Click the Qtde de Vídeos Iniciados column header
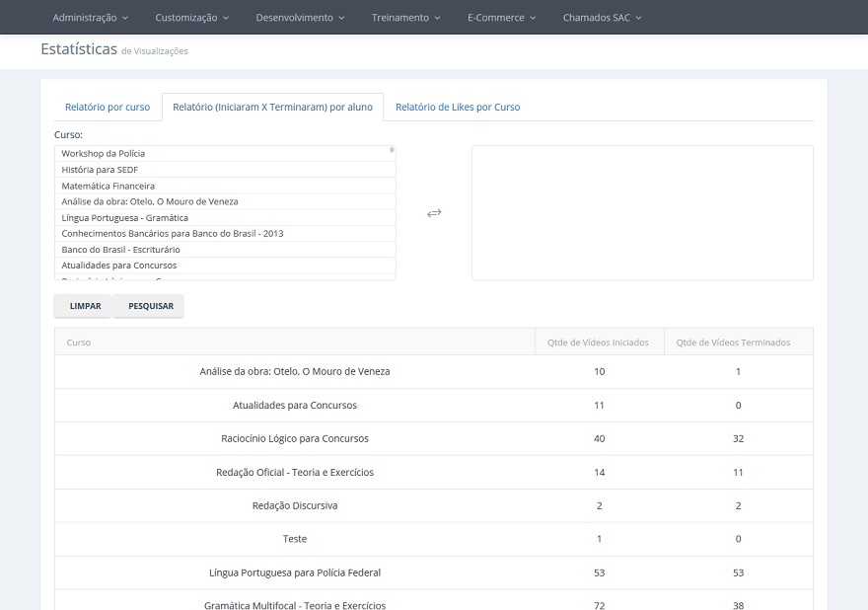 598,343
